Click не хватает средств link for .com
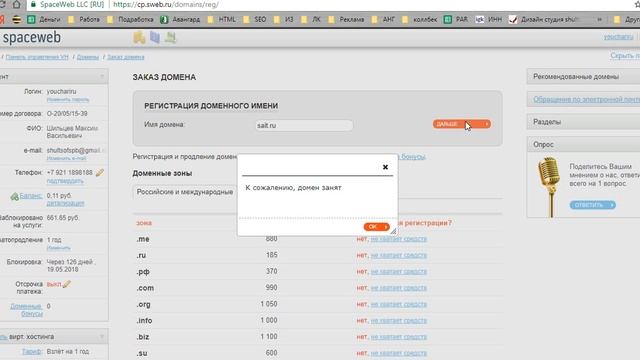Image resolution: width=640 pixels, height=360 pixels. point(398,288)
